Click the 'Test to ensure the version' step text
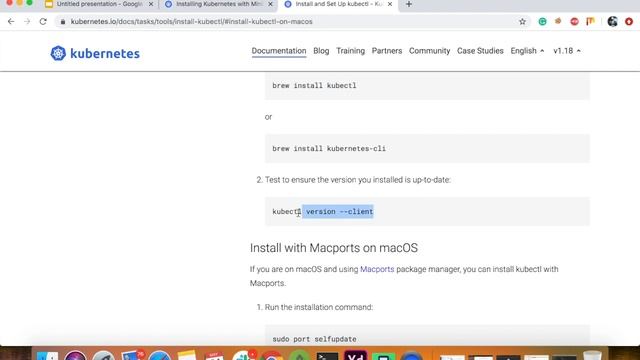This screenshot has height=360, width=640. (x=358, y=180)
